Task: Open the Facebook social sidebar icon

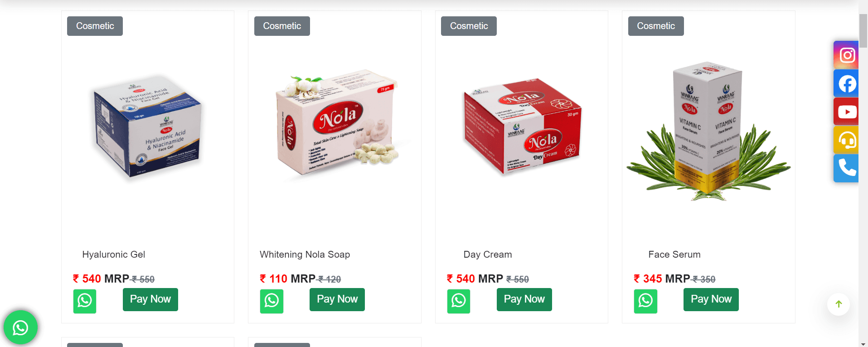Action: click(846, 83)
